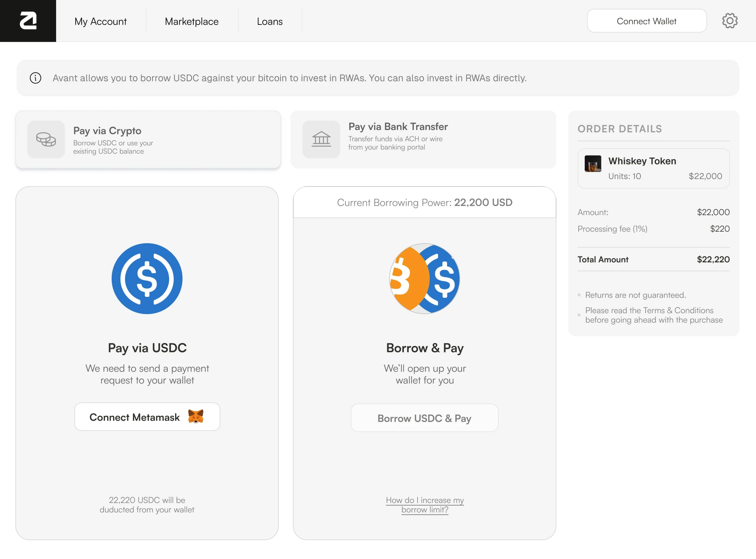Click the bank building icon
The width and height of the screenshot is (756, 559).
pos(321,139)
